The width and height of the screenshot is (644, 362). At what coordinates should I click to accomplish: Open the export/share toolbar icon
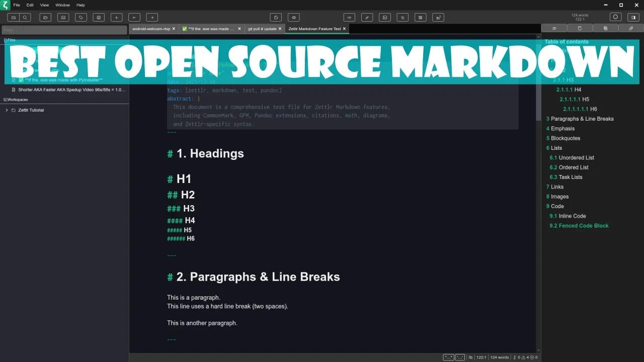(276, 17)
